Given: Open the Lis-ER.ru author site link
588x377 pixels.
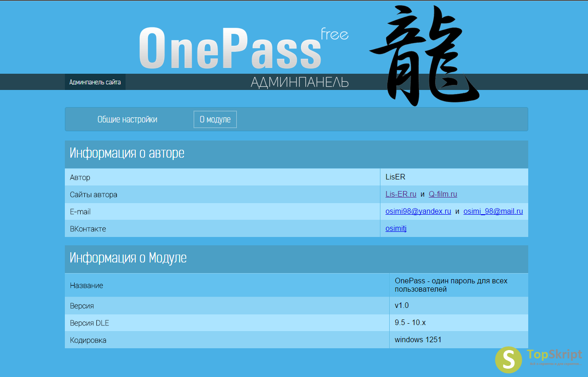Looking at the screenshot, I should (x=401, y=194).
